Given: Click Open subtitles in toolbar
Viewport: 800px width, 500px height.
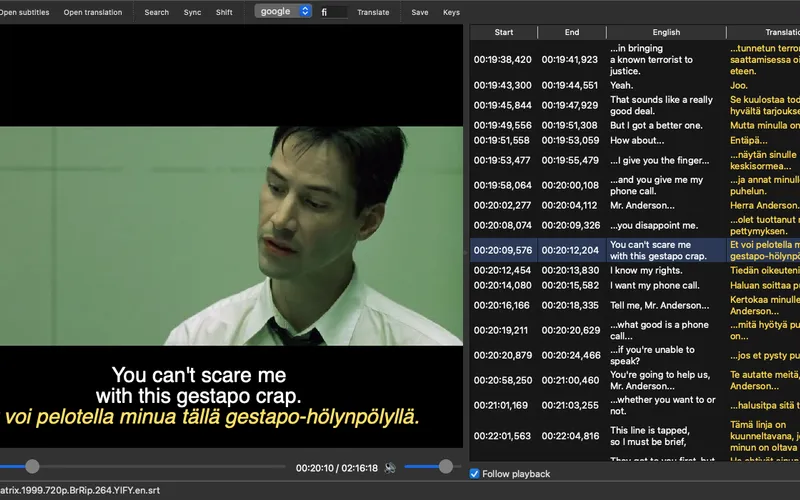Looking at the screenshot, I should point(24,12).
